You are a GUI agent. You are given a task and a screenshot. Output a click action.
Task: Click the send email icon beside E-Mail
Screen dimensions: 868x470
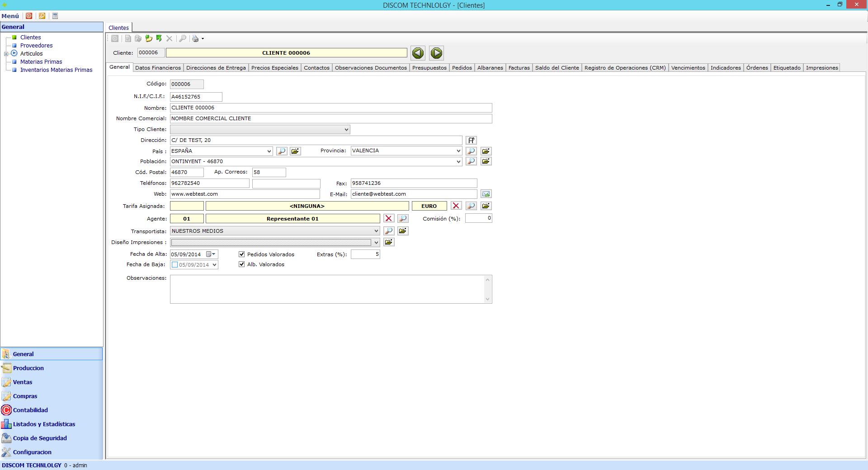(x=486, y=194)
